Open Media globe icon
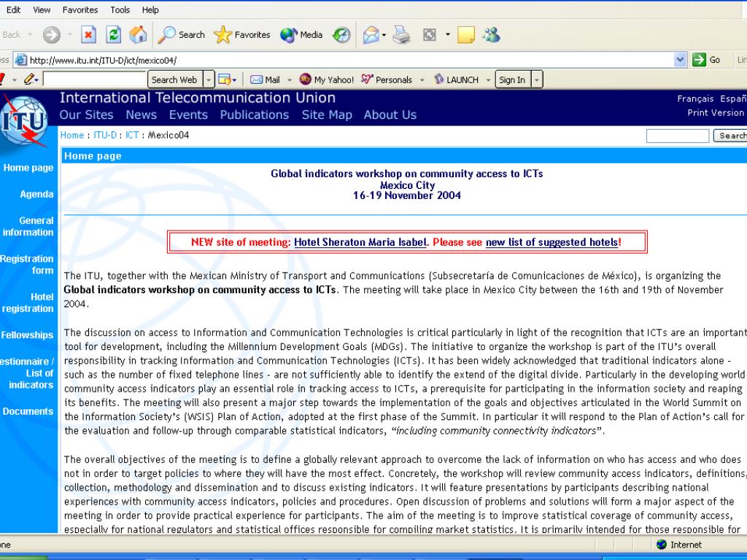This screenshot has height=560, width=747. pos(301,35)
